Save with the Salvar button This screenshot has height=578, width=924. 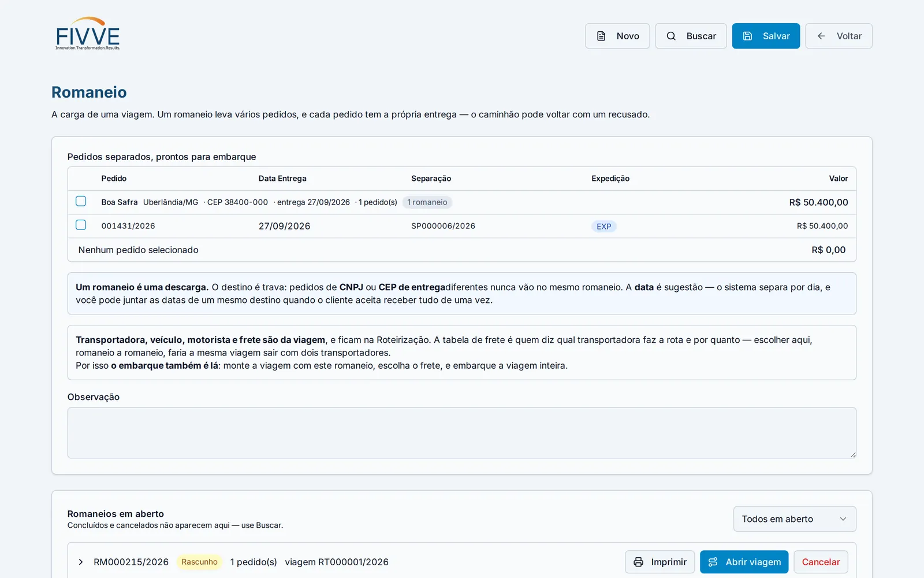pos(766,36)
